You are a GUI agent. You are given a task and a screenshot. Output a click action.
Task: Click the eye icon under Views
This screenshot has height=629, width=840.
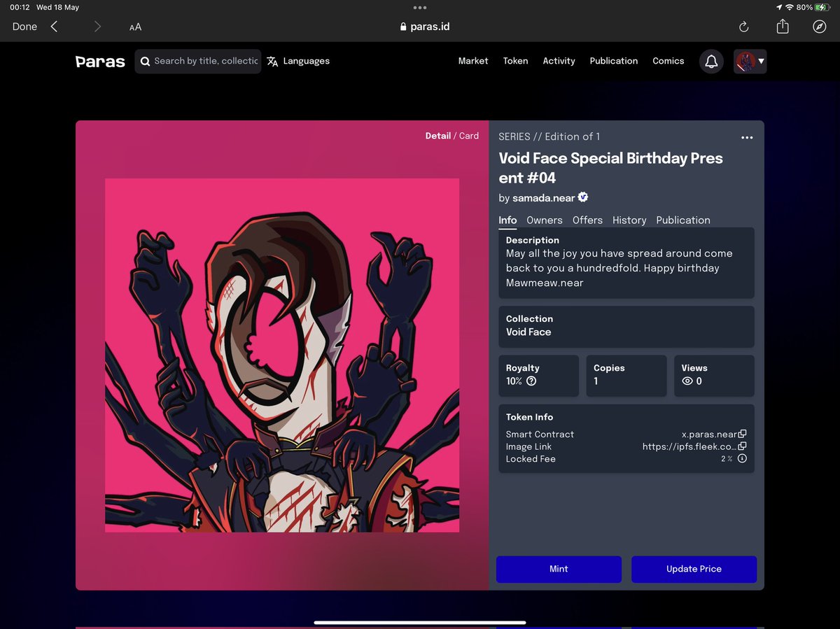687,381
